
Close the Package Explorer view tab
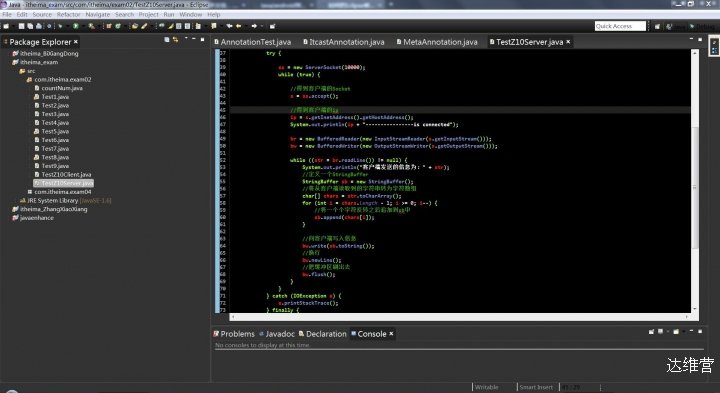coord(76,42)
